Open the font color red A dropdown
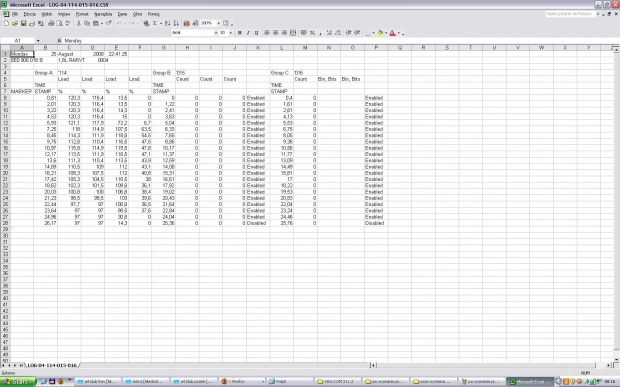 (x=399, y=33)
